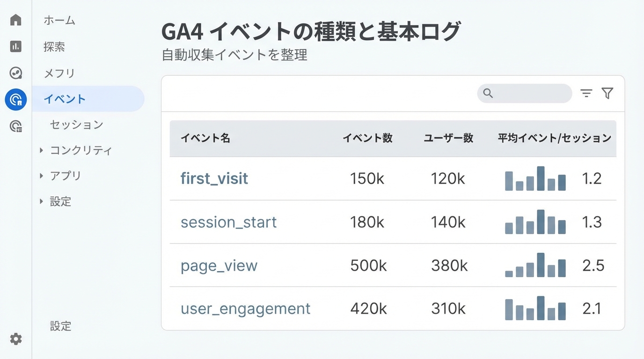This screenshot has height=359, width=644.
Task: Click the sort lines icon beside the funnel
Action: 586,93
